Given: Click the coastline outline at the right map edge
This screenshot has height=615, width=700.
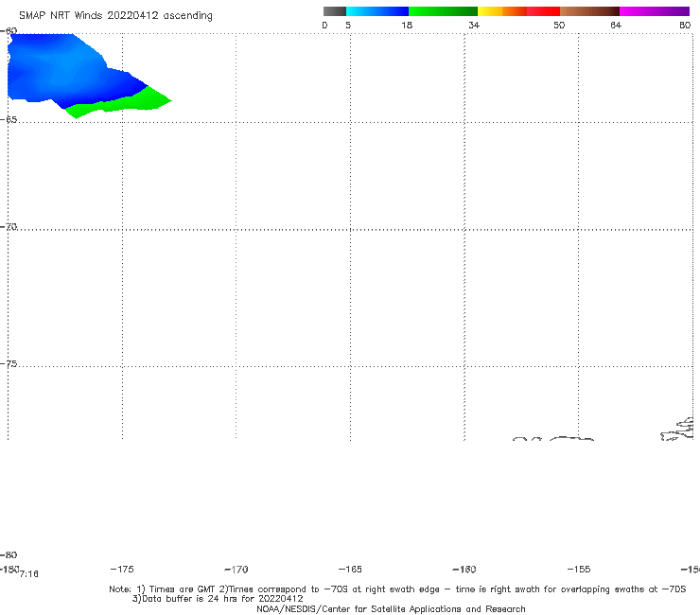Looking at the screenshot, I should point(677,430).
